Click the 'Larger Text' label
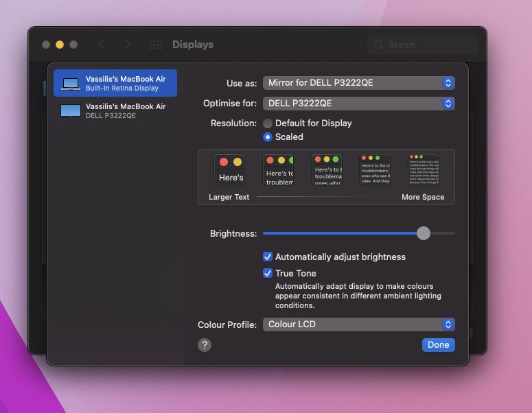The image size is (532, 413). click(x=229, y=197)
